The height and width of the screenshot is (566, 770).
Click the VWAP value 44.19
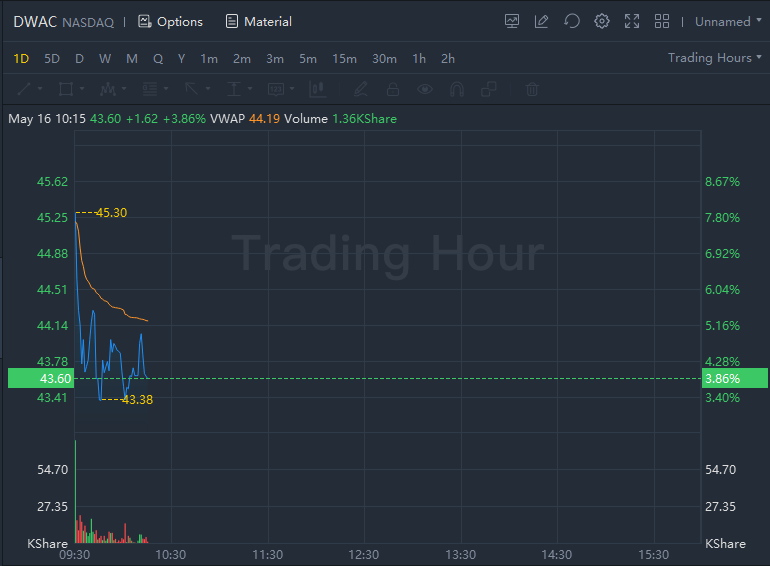coord(264,119)
